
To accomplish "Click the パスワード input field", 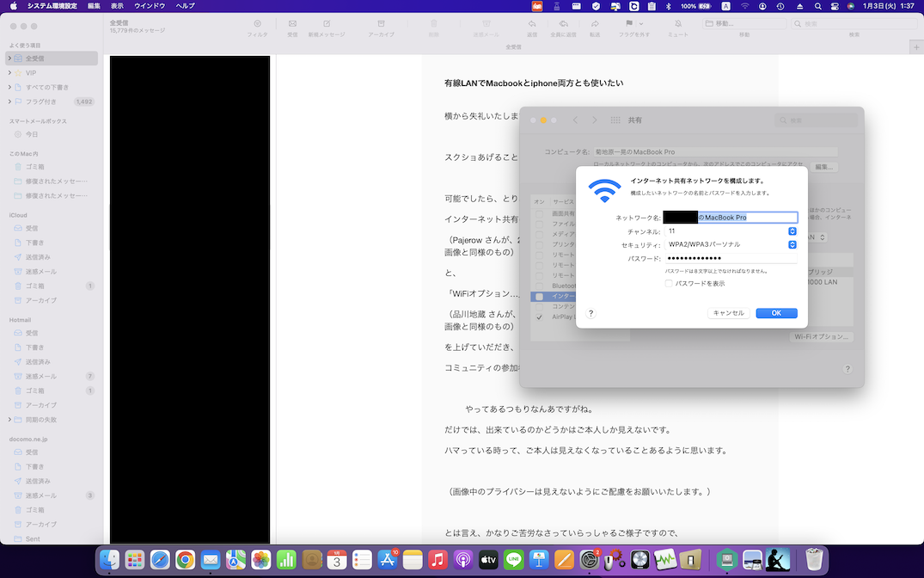I will (730, 259).
